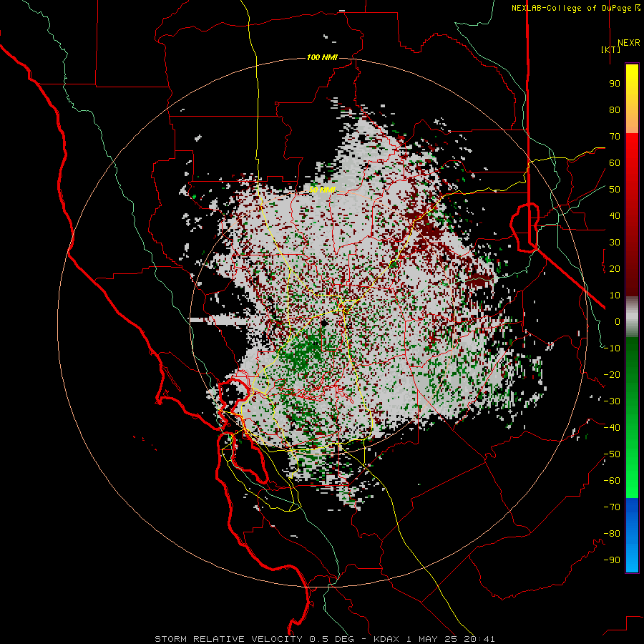
Task: Click the NEXR label above the scale
Action: tap(628, 43)
